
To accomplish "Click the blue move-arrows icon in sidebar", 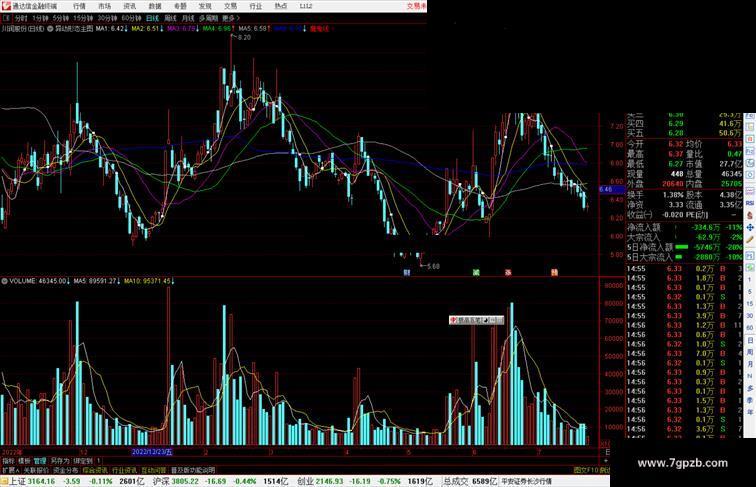I will click(x=750, y=227).
